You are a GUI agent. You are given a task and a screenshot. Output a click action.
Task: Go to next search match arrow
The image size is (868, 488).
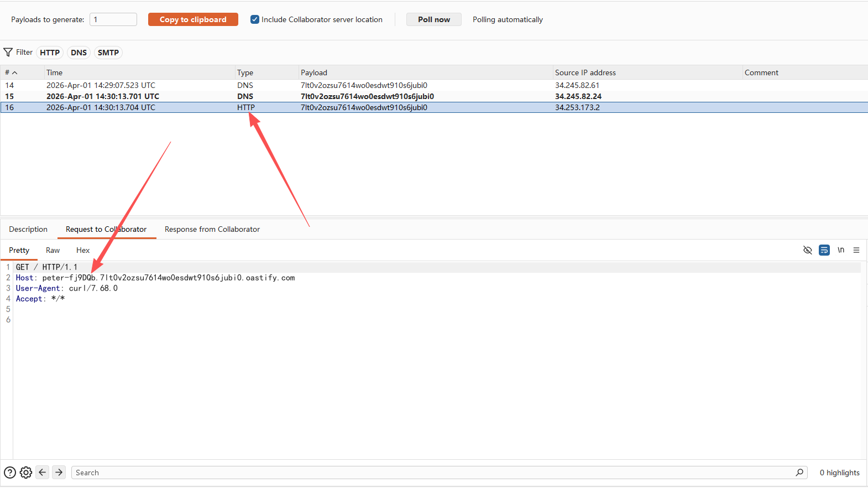click(59, 473)
